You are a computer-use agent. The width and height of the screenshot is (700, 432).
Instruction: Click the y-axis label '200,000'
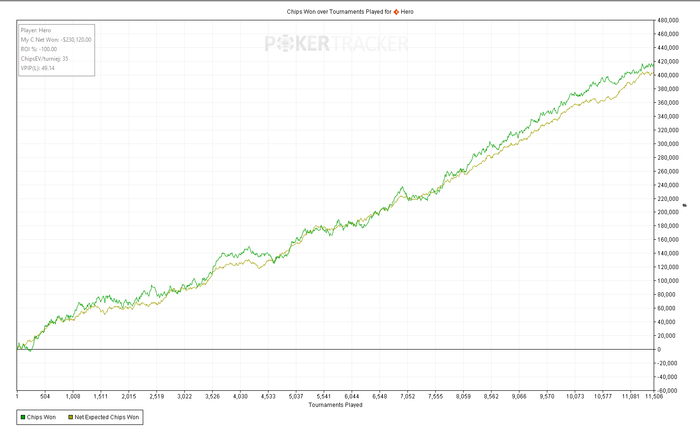tap(668, 212)
